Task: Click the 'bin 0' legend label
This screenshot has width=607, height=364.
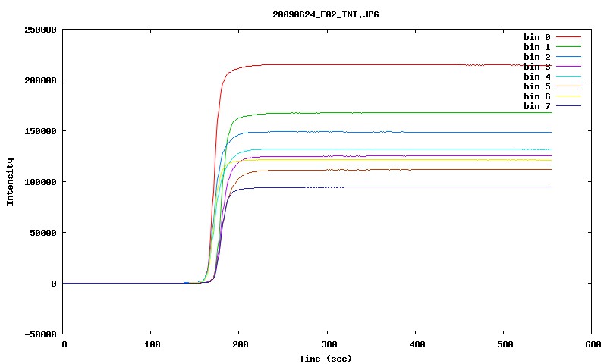Action: [x=537, y=37]
